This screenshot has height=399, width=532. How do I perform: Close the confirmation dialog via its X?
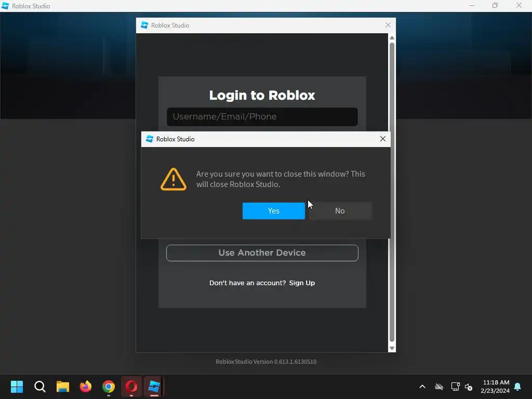383,139
